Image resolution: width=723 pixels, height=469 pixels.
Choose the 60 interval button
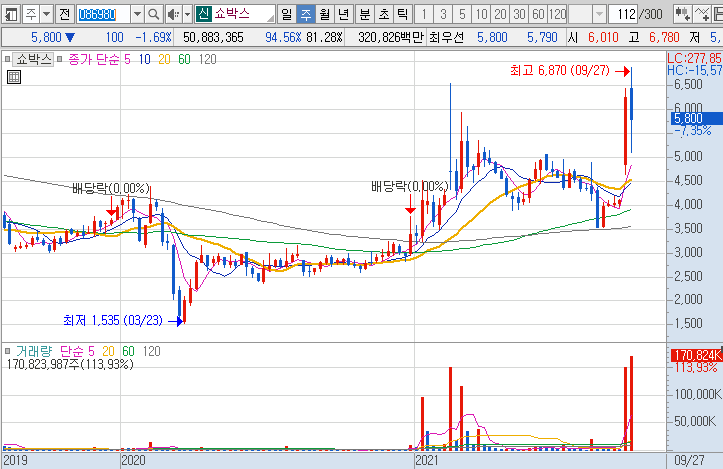pyautogui.click(x=538, y=14)
